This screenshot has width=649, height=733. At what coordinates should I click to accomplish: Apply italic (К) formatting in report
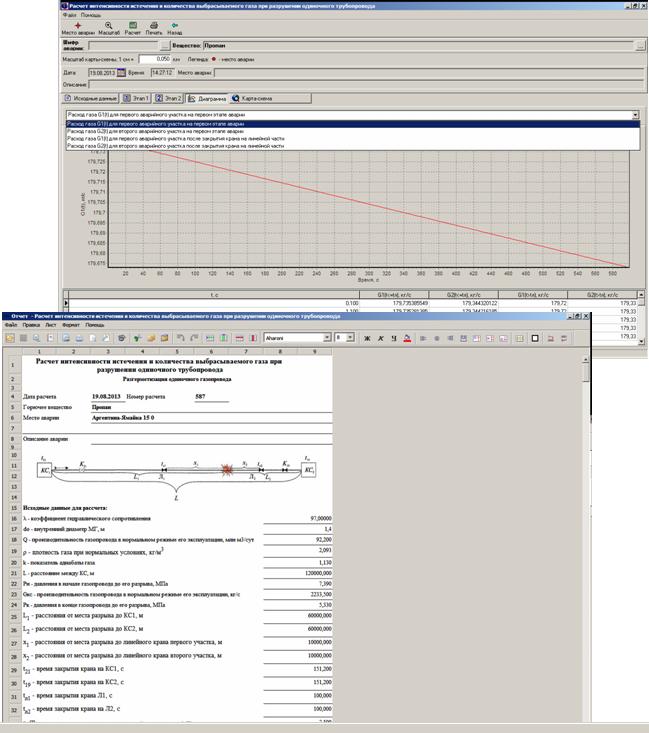pyautogui.click(x=380, y=338)
